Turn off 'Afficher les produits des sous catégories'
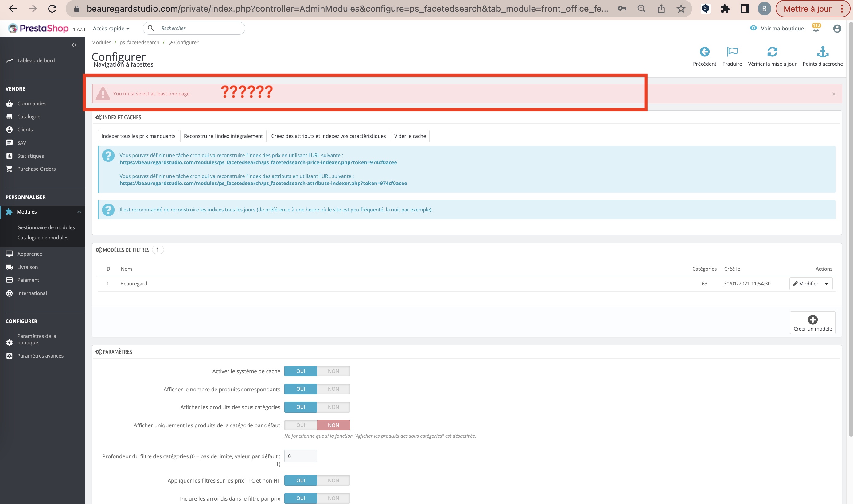The image size is (853, 504). pos(333,407)
